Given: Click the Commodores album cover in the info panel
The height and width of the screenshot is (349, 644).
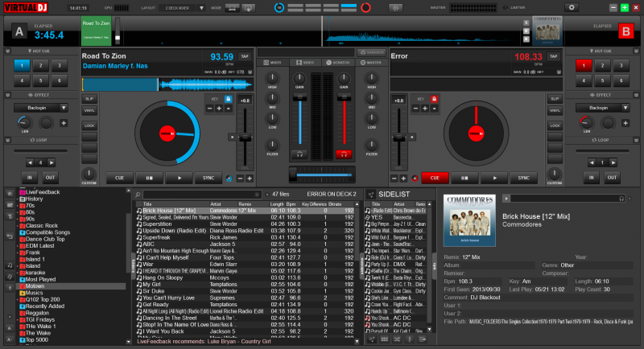Looking at the screenshot, I should tap(469, 220).
